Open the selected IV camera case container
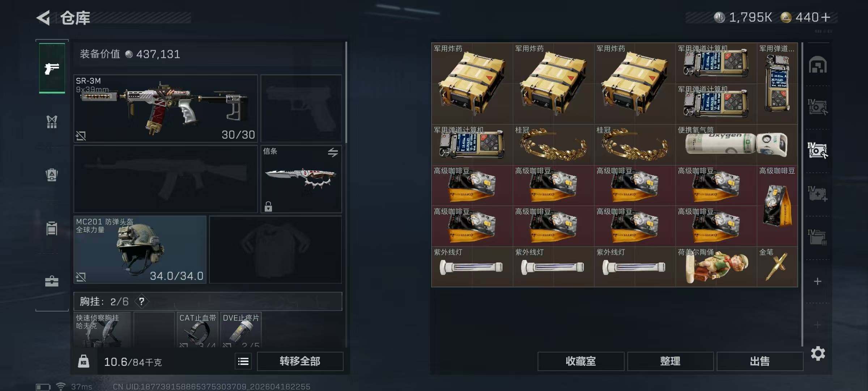Image resolution: width=868 pixels, height=391 pixels. (818, 150)
